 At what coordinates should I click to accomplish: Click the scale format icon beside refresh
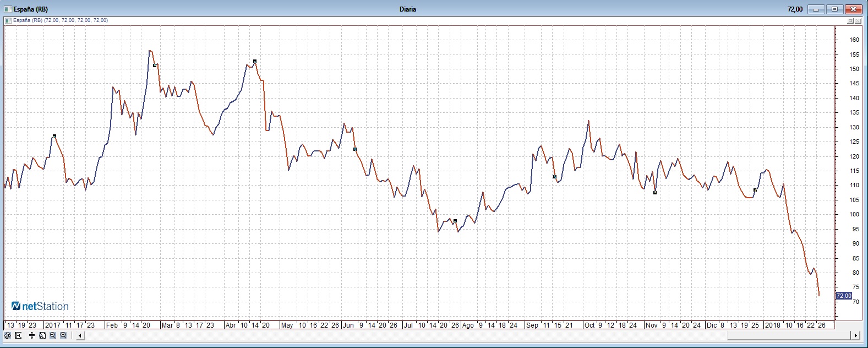pyautogui.click(x=18, y=335)
